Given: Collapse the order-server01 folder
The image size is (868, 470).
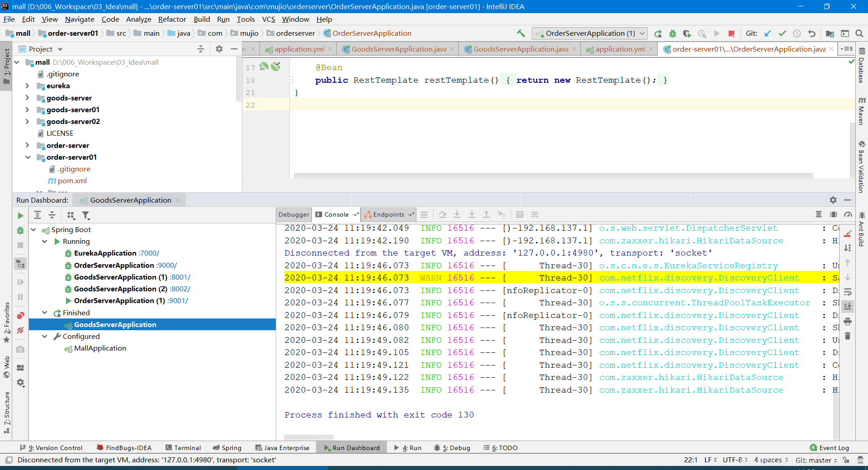Looking at the screenshot, I should [27, 157].
